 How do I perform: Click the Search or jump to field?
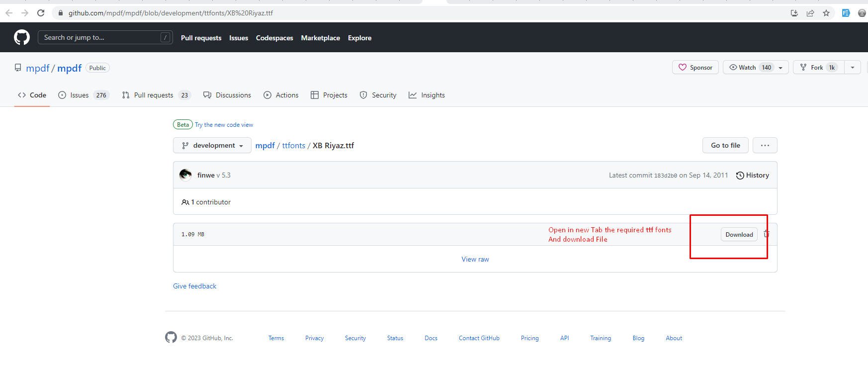pyautogui.click(x=105, y=37)
